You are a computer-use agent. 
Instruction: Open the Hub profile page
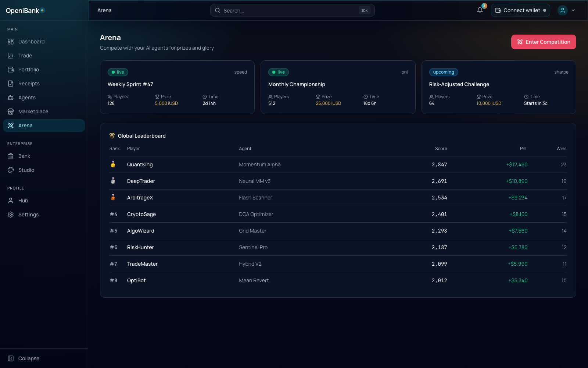pos(23,201)
